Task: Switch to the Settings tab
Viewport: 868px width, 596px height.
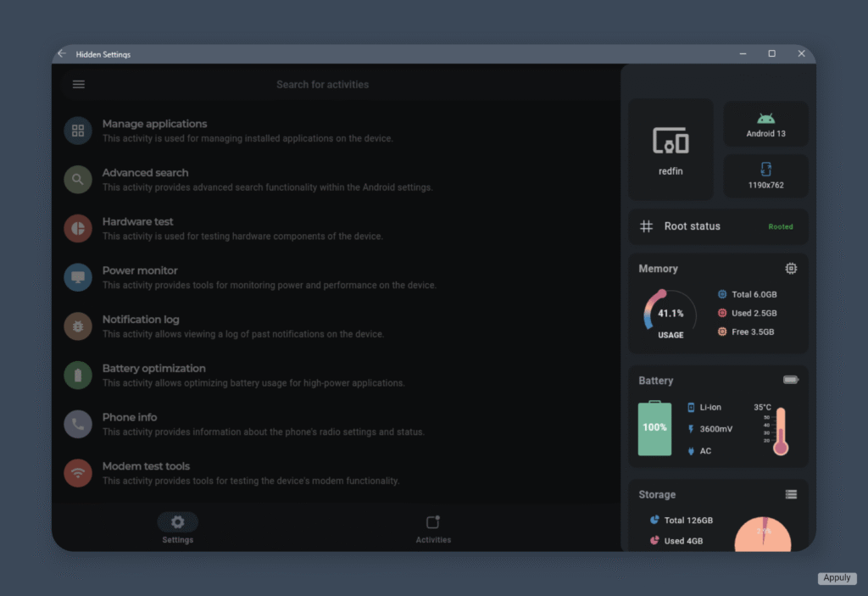Action: coord(178,528)
